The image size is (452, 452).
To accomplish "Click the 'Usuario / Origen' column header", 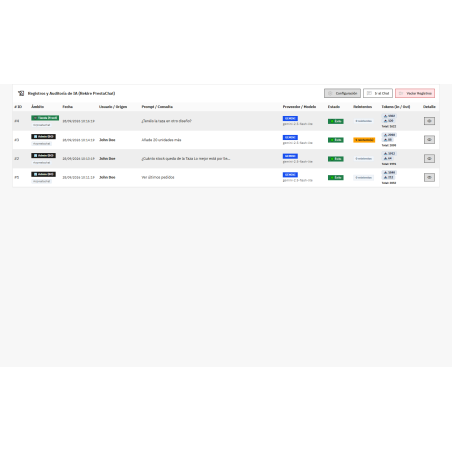I will pos(113,107).
